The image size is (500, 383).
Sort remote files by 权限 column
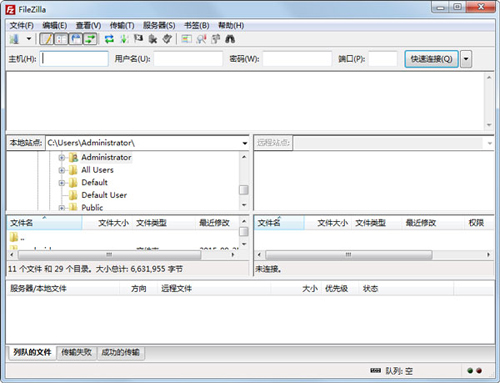478,223
